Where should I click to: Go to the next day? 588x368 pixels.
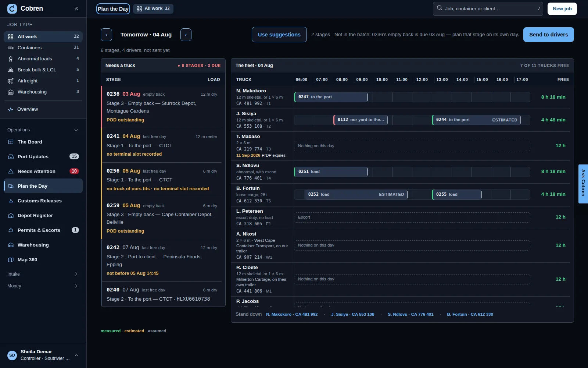click(186, 35)
